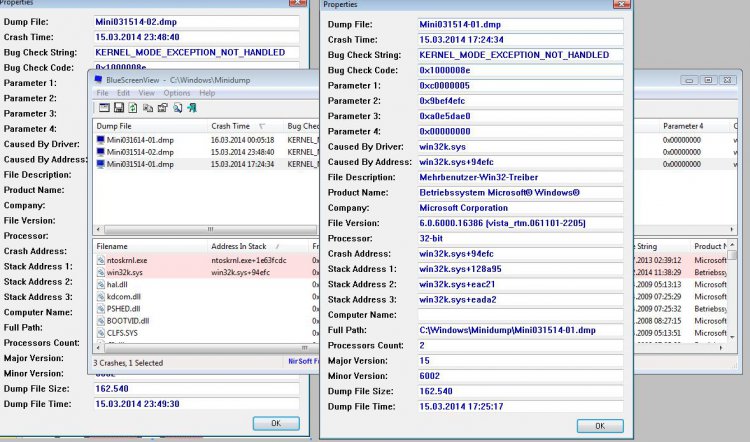750x442 pixels.
Task: Click the file icon next to kdcom.dll
Action: 100,297
